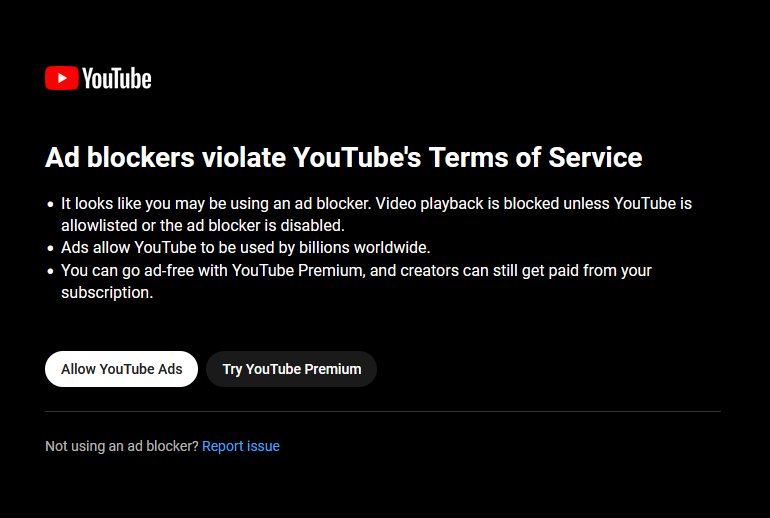Click the YouTube wordmark beside the logo
Screen dimensions: 770x518
pyautogui.click(x=117, y=79)
